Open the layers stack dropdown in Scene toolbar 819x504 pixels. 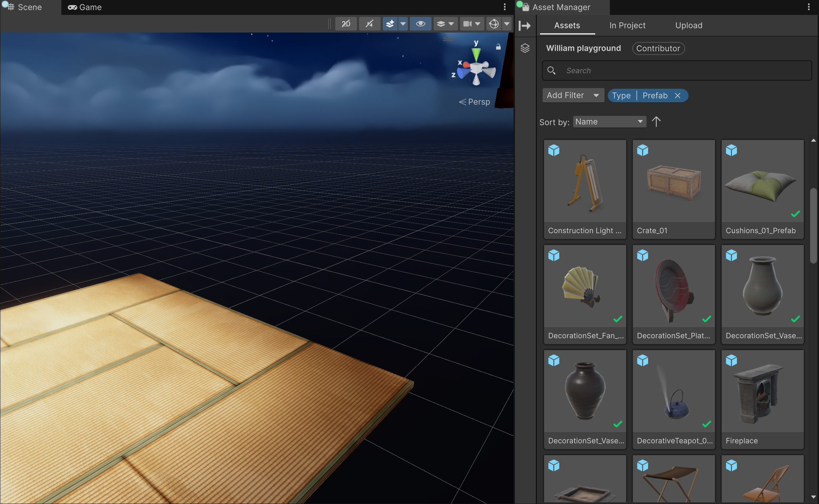445,24
